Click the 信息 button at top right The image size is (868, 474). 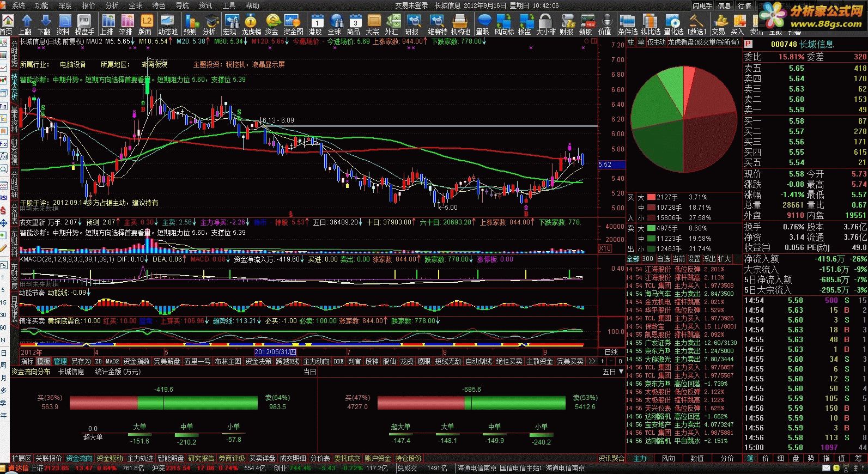[x=724, y=5]
